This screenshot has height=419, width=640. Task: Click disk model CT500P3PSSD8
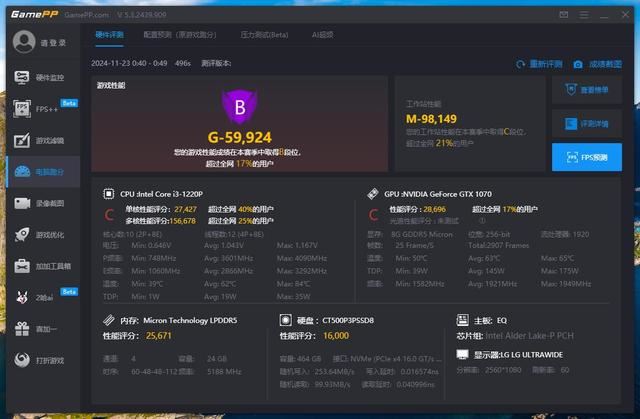pyautogui.click(x=348, y=320)
